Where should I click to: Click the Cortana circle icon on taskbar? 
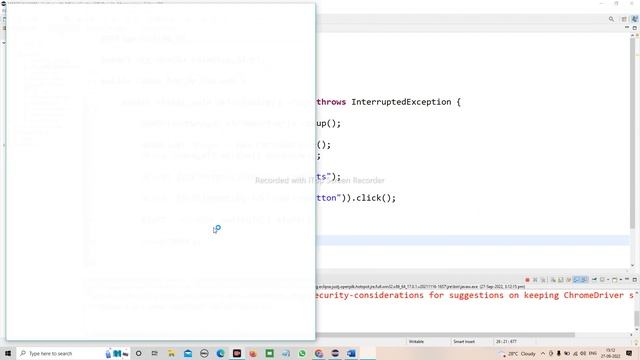coord(139,353)
